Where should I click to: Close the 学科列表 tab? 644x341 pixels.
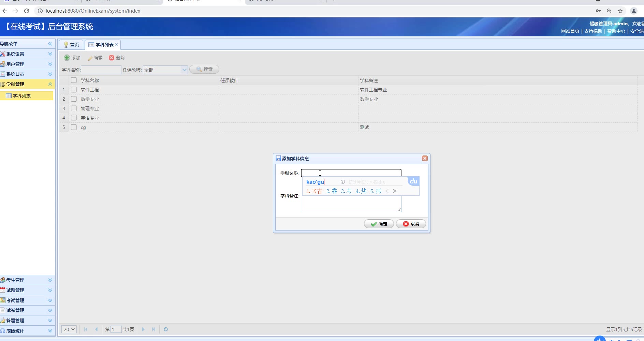pos(117,44)
